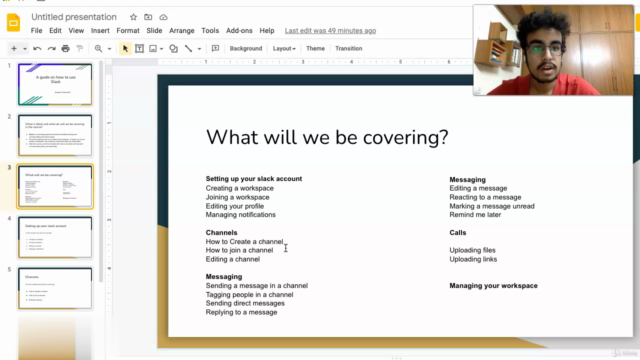Click 'Editing a channel' line

coord(233,259)
